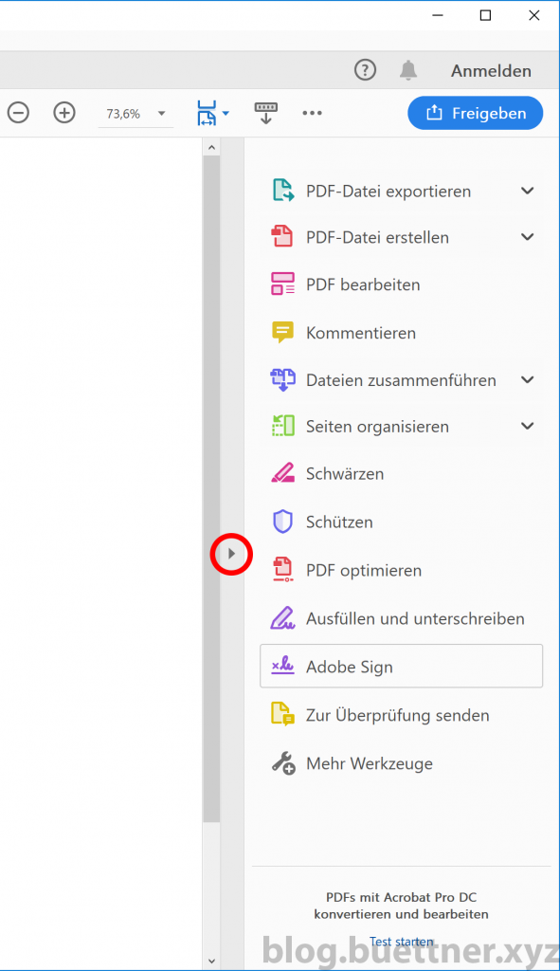Open the Kommentieren tool
560x971 pixels.
tap(360, 333)
